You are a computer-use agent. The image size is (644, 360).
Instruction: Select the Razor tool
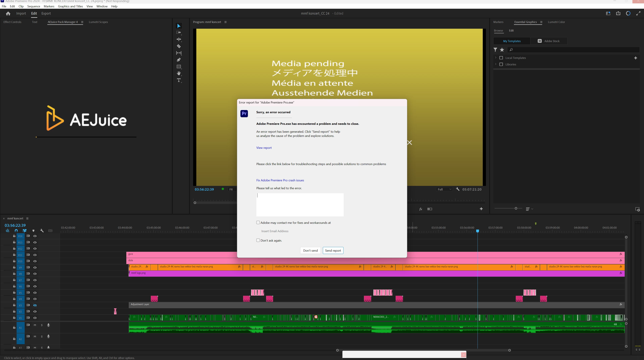(x=179, y=46)
